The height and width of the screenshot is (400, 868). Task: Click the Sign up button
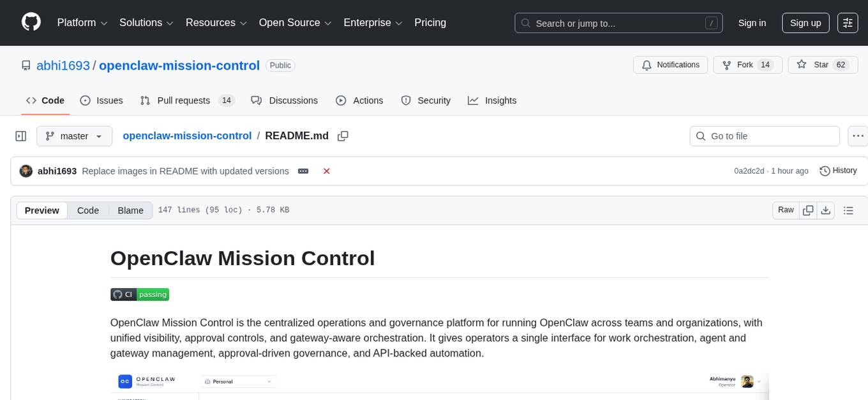(805, 22)
